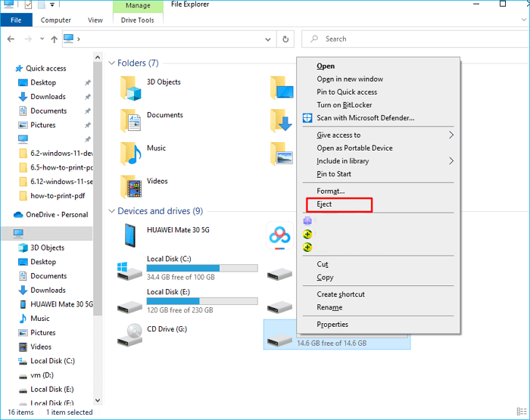Open the Music folder icon
This screenshot has width=530, height=420.
(131, 154)
